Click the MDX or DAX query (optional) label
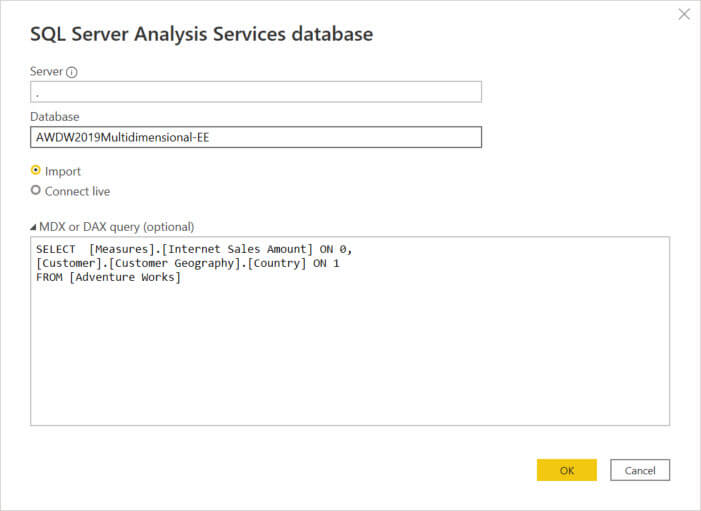 117,227
